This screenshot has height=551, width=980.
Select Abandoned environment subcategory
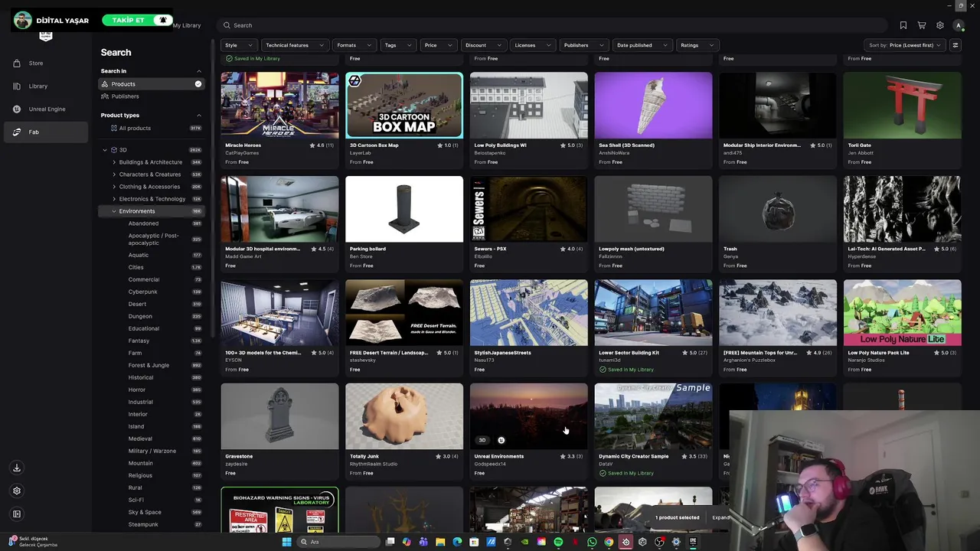pos(143,223)
